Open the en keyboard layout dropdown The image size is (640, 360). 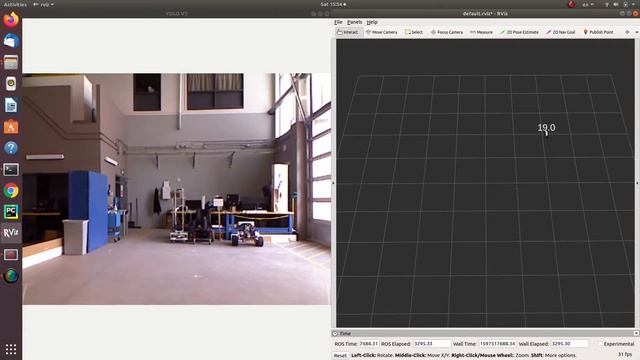coord(587,4)
